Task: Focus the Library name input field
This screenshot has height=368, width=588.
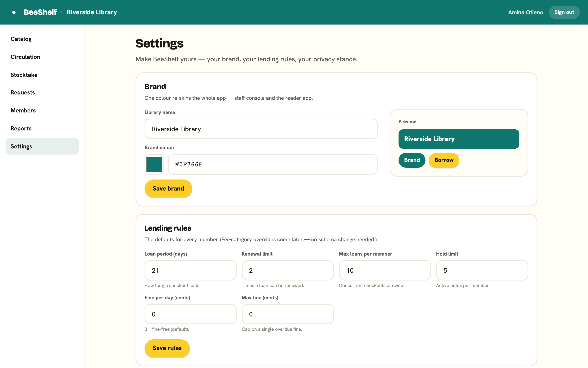Action: click(x=261, y=129)
